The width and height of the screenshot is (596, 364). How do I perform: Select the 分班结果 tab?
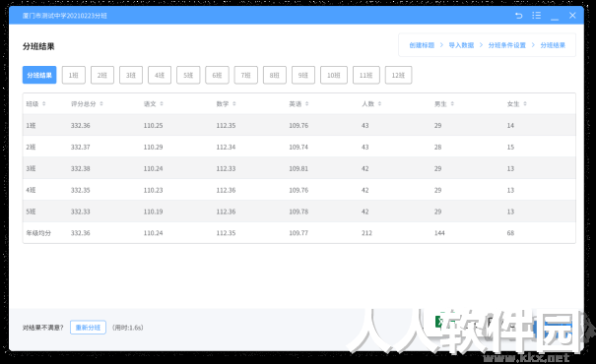[x=39, y=75]
